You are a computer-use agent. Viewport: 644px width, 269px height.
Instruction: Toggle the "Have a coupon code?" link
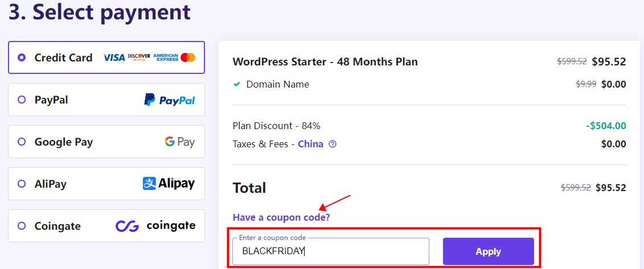281,217
